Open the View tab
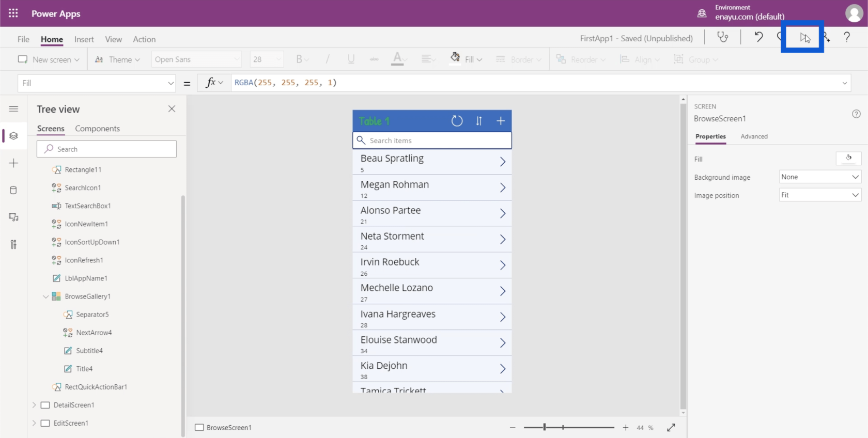The image size is (868, 438). pyautogui.click(x=113, y=39)
